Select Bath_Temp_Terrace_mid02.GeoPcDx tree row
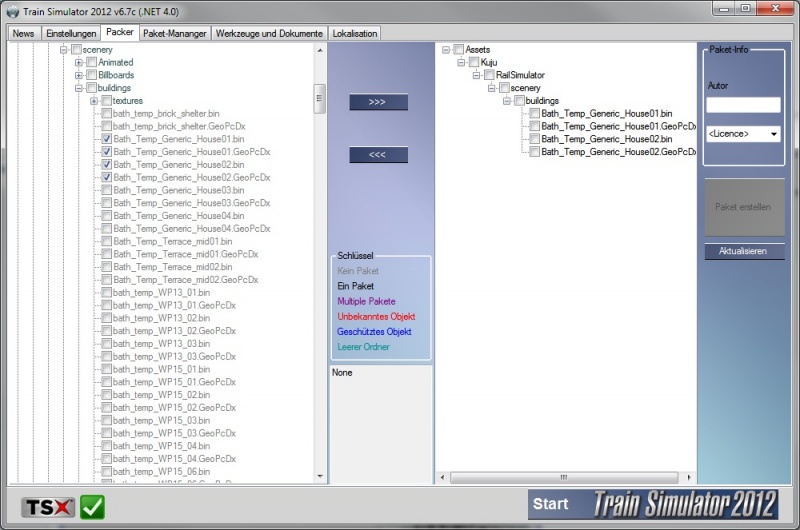The height and width of the screenshot is (530, 800). point(186,280)
